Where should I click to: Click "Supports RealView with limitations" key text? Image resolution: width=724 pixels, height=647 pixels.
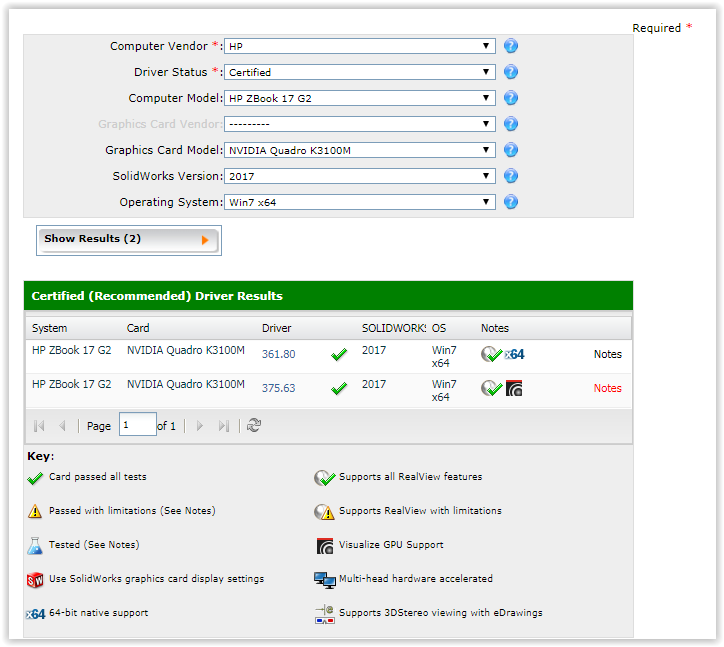point(420,511)
